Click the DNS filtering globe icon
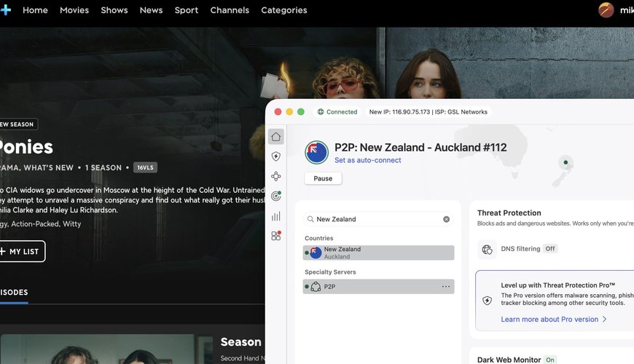Viewport: 634px width, 364px height. (x=487, y=249)
